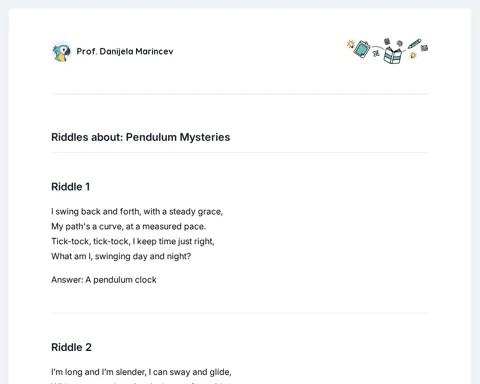Select the Riddle 1 heading

[x=71, y=187]
